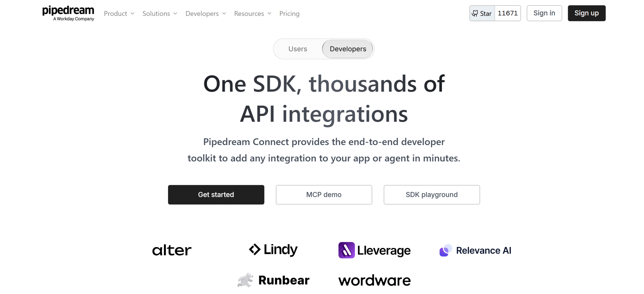The image size is (644, 294).
Task: Open the SDK playground
Action: (432, 195)
